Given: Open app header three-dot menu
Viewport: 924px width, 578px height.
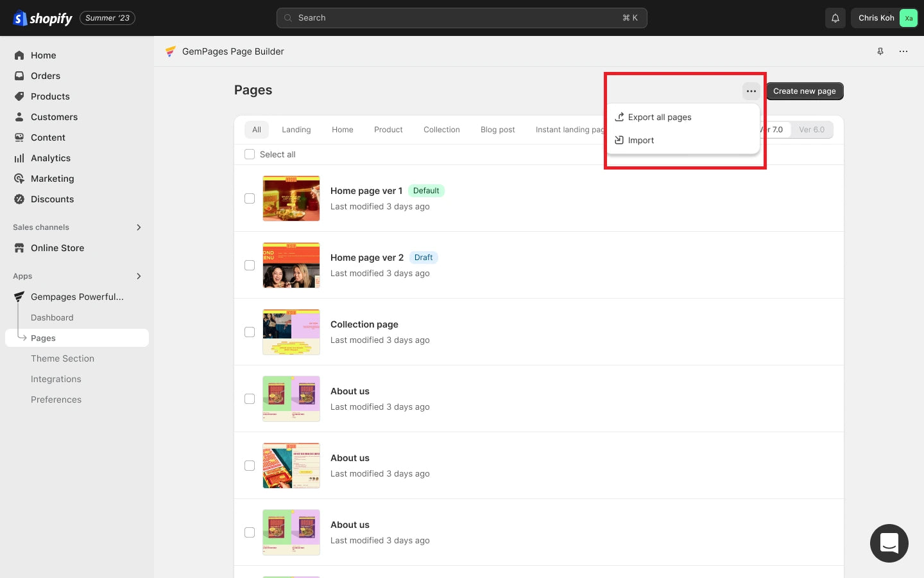Looking at the screenshot, I should point(903,51).
